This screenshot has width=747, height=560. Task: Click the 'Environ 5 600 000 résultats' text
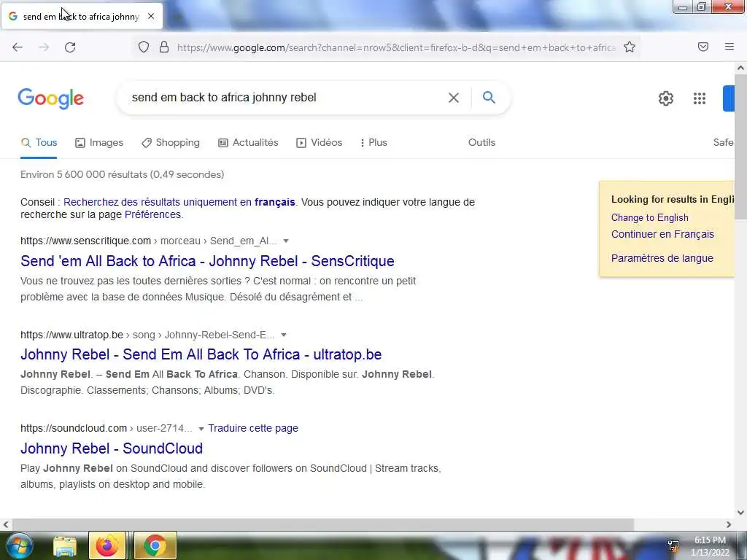122,174
